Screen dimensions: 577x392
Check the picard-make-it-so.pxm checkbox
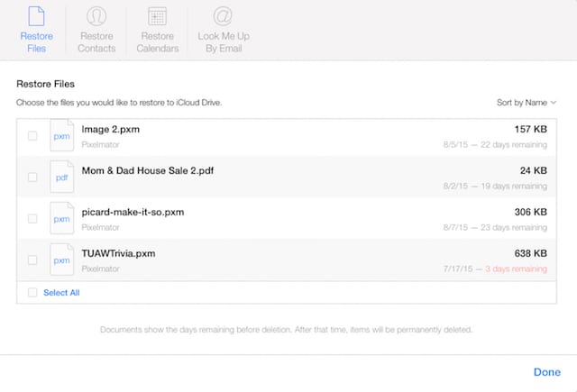(x=32, y=219)
